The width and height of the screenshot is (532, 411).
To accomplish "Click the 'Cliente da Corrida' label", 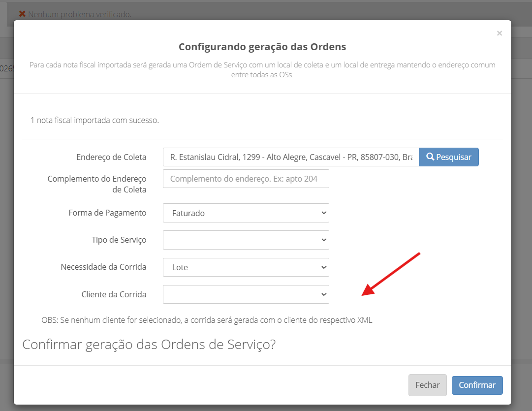I will [114, 294].
